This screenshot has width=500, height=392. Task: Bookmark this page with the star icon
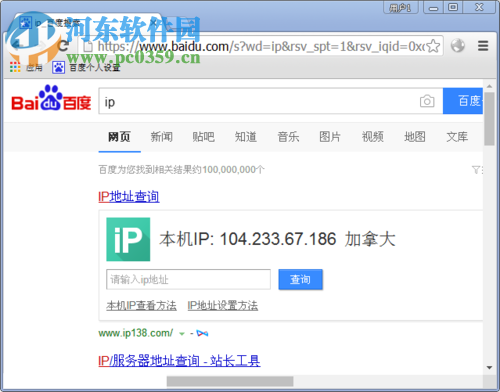coord(433,46)
